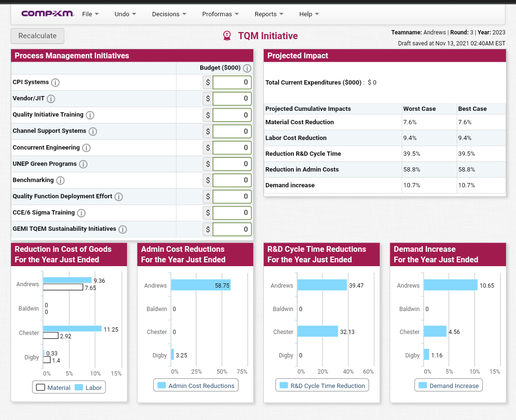Open info icon next to Budget ($000)

(247, 68)
